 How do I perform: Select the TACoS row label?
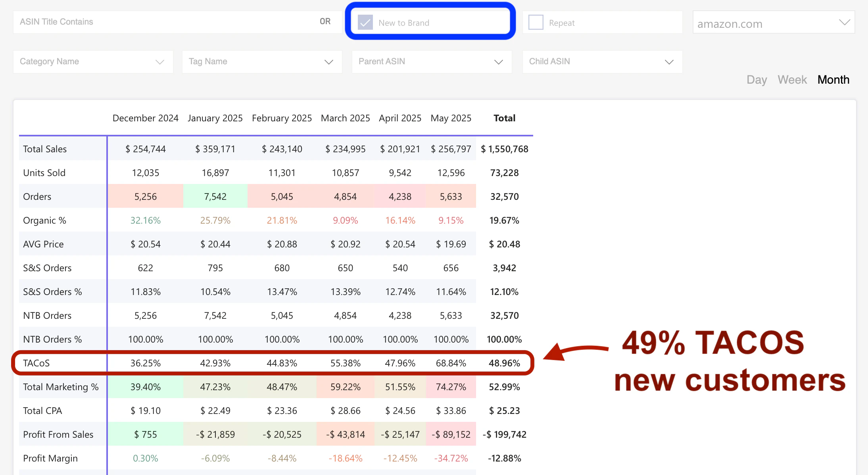(36, 363)
